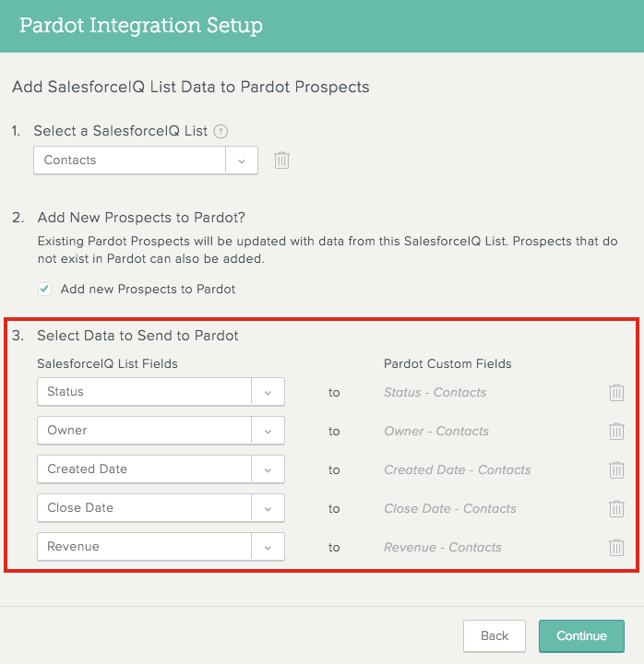This screenshot has width=644, height=664.
Task: Delete the Created Date mapping row
Action: 616,470
